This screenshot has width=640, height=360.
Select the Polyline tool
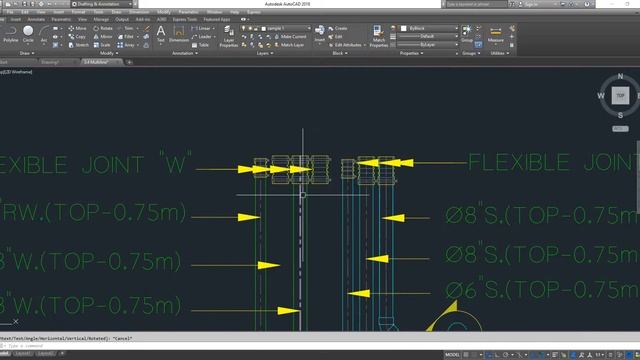11,34
